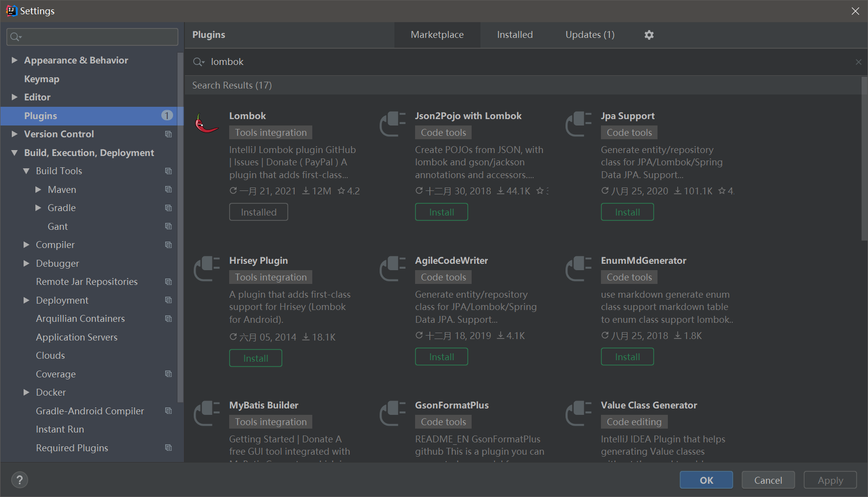
Task: Expand the Gradle node
Action: click(38, 208)
